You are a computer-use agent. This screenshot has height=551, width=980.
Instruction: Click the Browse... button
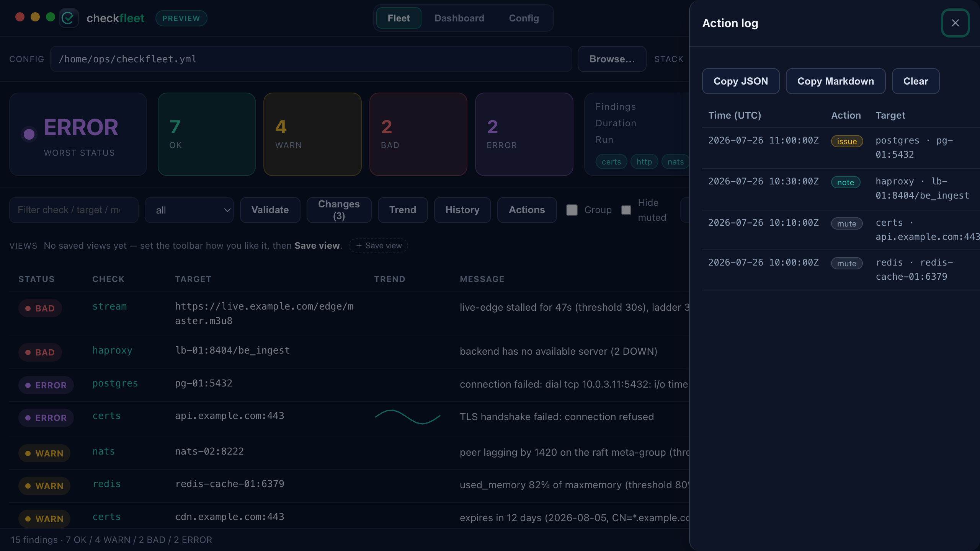click(x=612, y=59)
